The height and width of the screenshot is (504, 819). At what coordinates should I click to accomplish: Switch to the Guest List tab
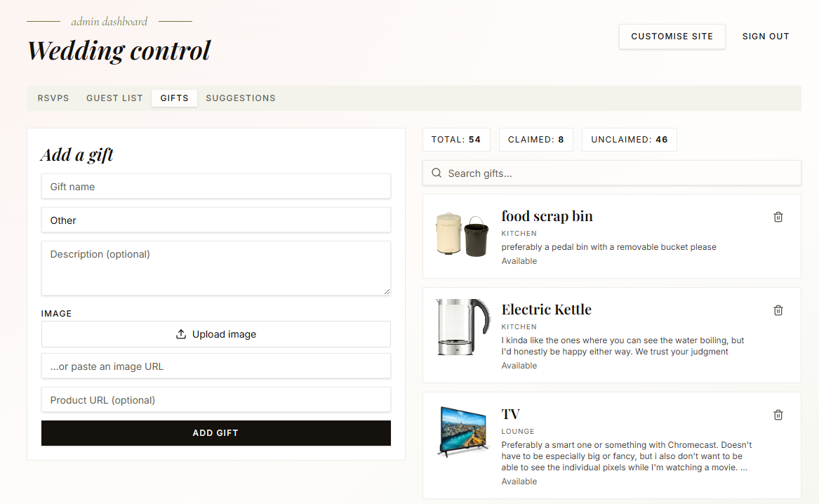point(114,98)
